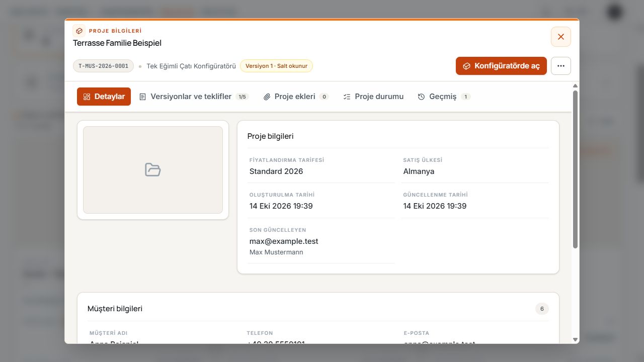
Task: Click the Tek Eğimli Çatı Konfigüratörü label
Action: tap(191, 66)
